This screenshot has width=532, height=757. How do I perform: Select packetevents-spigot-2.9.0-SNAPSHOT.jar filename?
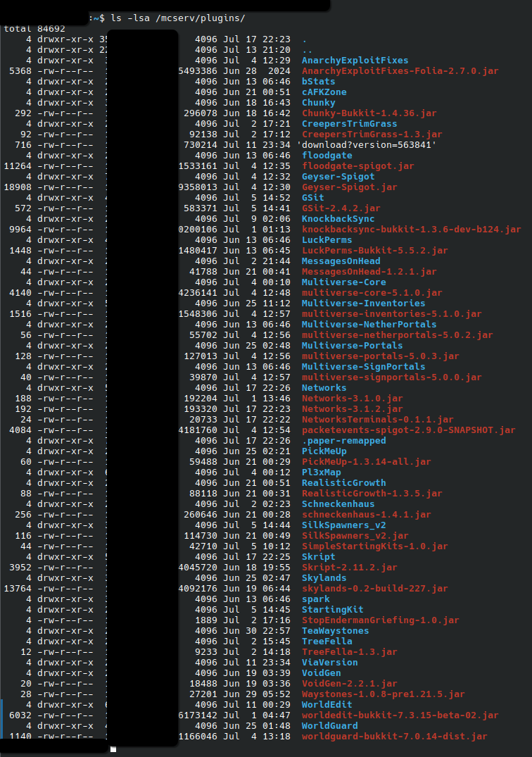click(x=409, y=430)
